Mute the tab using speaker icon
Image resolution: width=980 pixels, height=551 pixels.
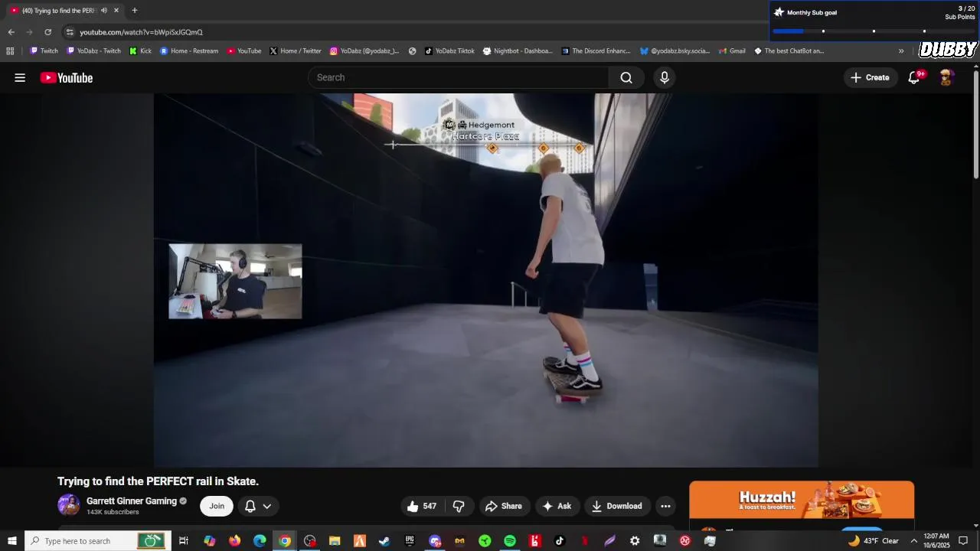(x=104, y=11)
